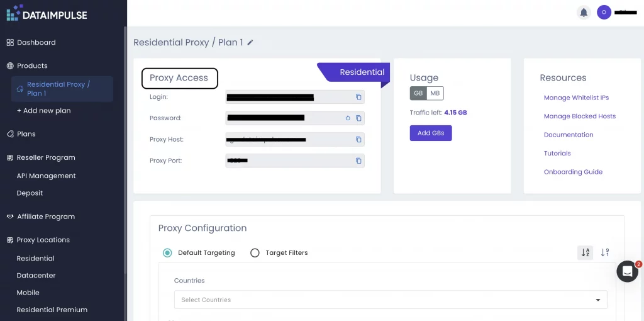Click the notification bell icon
Image resolution: width=644 pixels, height=321 pixels.
coord(584,13)
